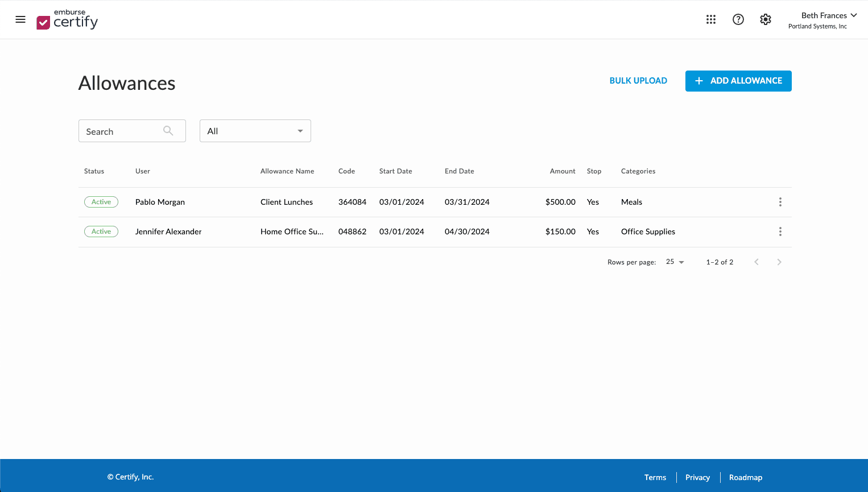
Task: Open actions menu for Pablo Morgan row
Action: pyautogui.click(x=780, y=202)
